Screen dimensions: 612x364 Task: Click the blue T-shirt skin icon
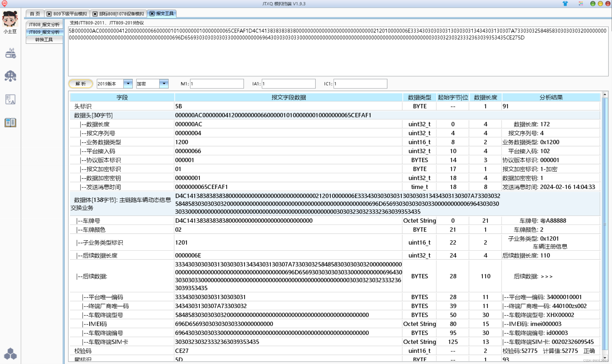pos(565,3)
